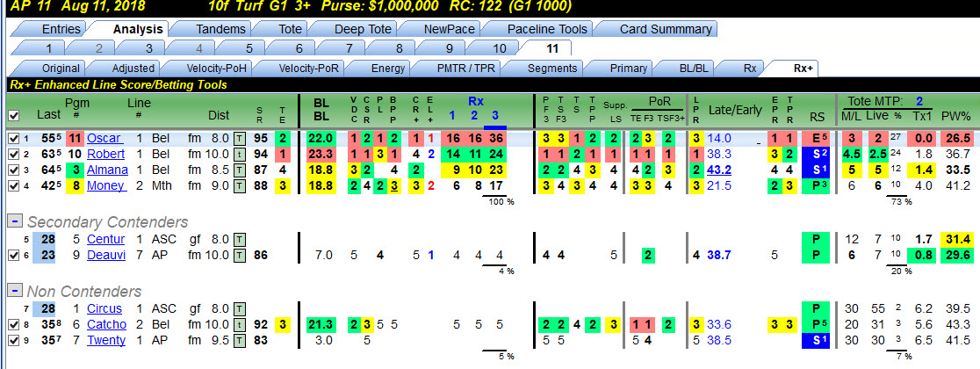980x369 pixels.
Task: Uncheck the Almana row checkbox
Action: (14, 170)
